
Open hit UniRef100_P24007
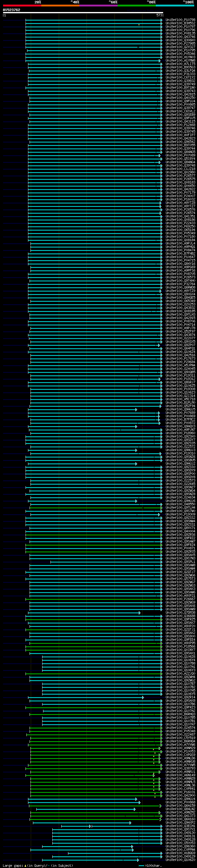click(180, 196)
